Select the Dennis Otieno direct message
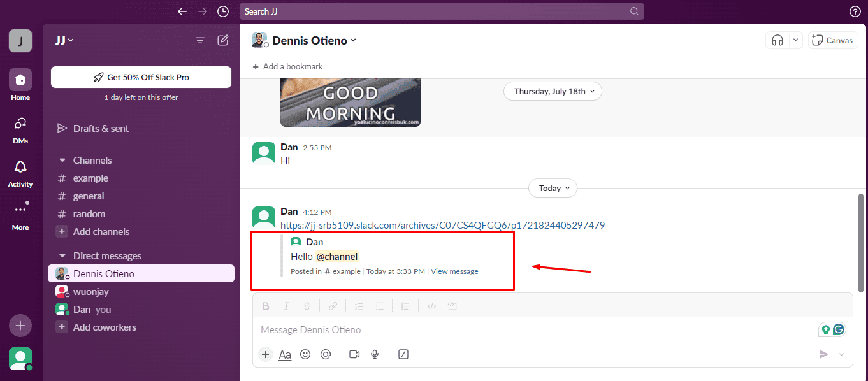This screenshot has width=868, height=381. tap(141, 273)
